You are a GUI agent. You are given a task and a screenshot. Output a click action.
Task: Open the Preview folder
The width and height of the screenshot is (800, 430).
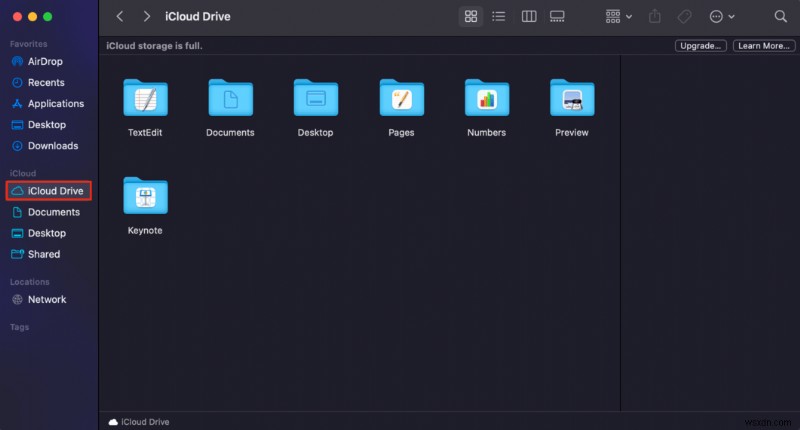pos(572,99)
